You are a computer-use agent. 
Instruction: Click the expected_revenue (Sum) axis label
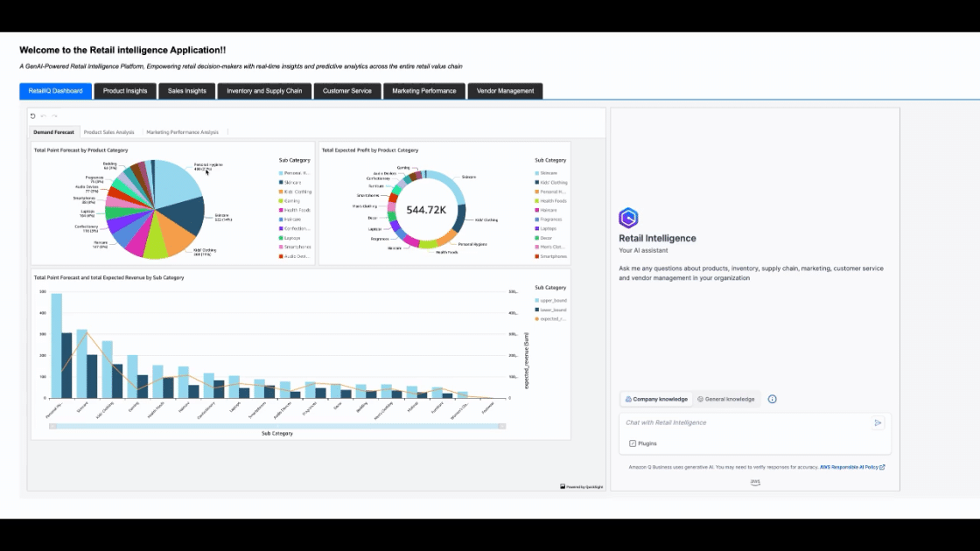526,360
